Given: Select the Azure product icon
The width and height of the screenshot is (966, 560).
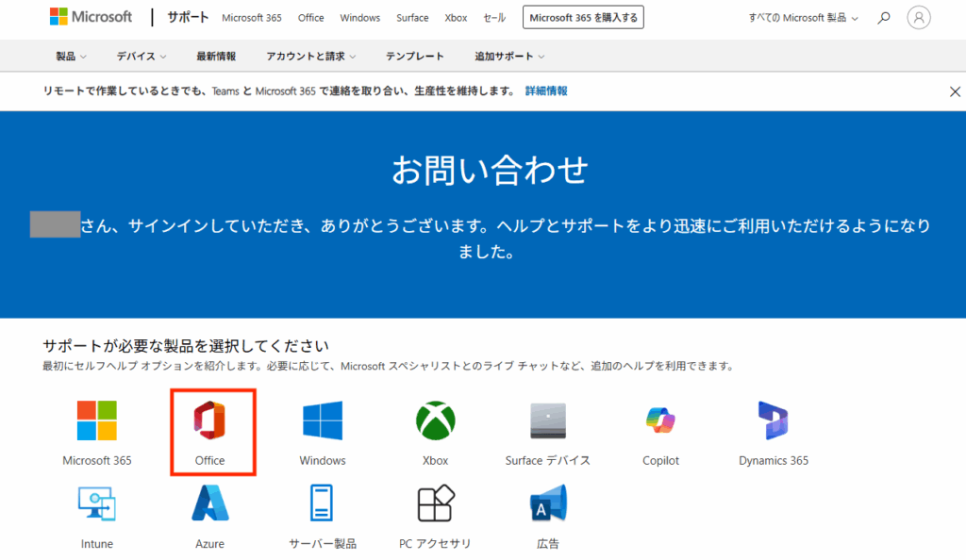Looking at the screenshot, I should [209, 503].
